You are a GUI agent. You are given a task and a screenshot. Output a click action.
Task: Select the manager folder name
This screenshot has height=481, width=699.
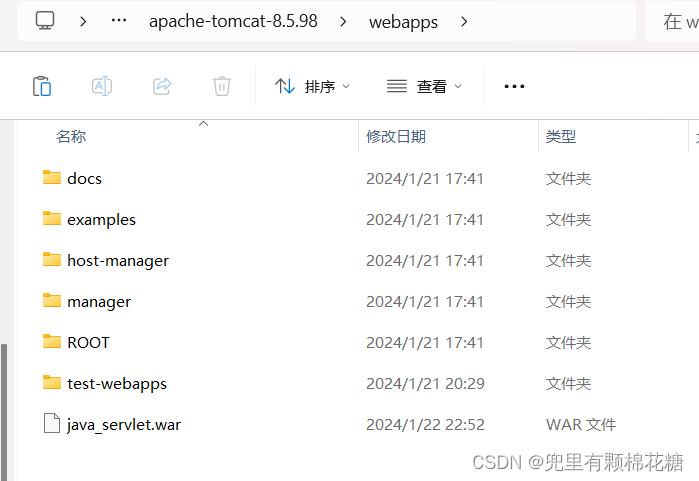pyautogui.click(x=99, y=302)
